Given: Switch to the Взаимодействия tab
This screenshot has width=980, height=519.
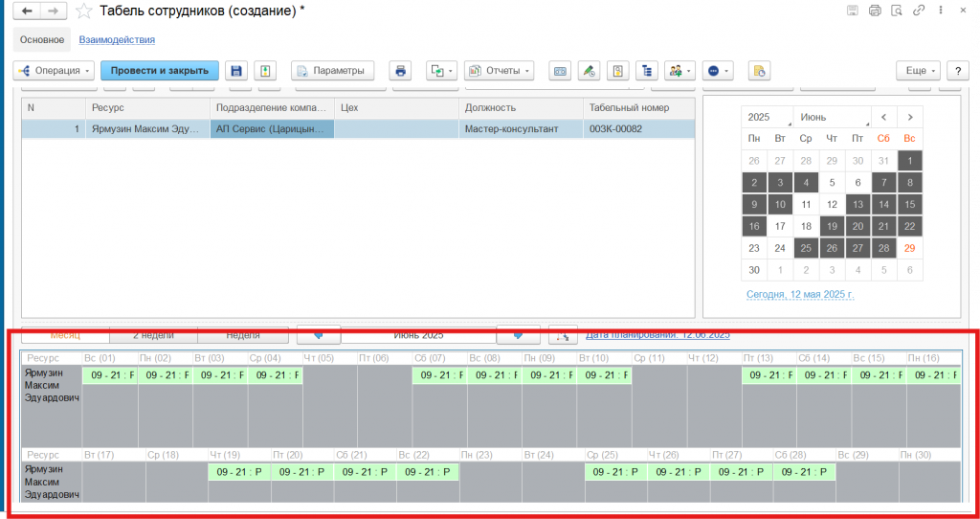Looking at the screenshot, I should pyautogui.click(x=117, y=40).
